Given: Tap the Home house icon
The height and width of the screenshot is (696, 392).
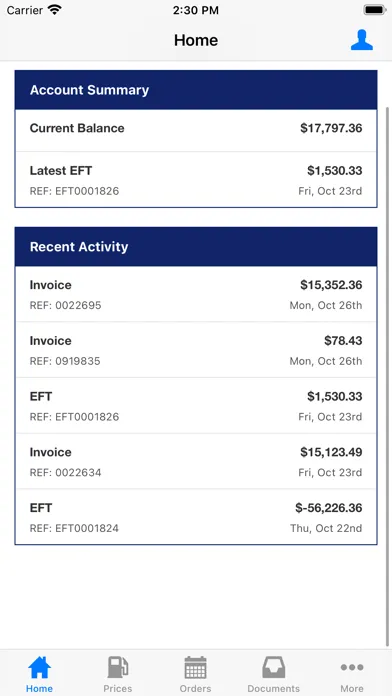Looking at the screenshot, I should (x=40, y=667).
